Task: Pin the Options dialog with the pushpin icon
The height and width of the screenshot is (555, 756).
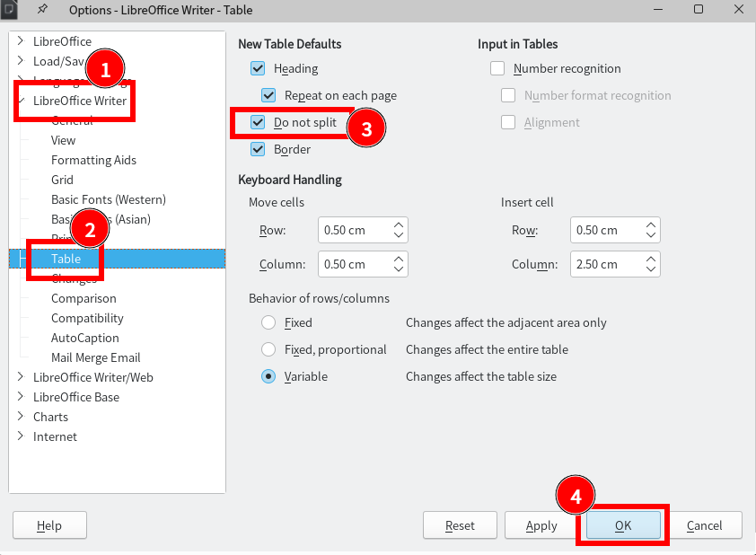Action: (x=42, y=9)
